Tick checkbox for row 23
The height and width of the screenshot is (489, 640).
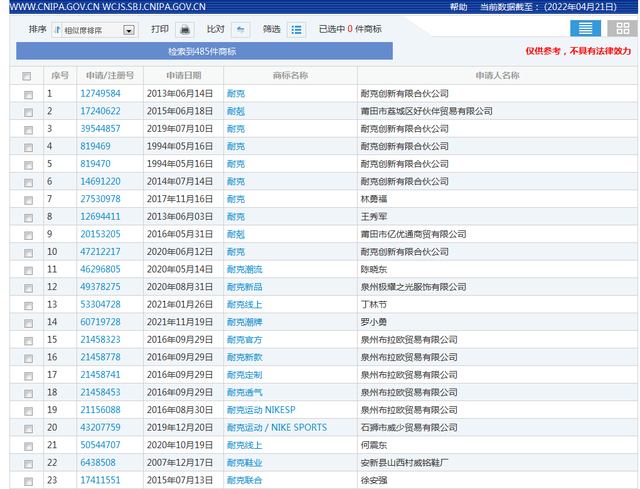pyautogui.click(x=28, y=481)
